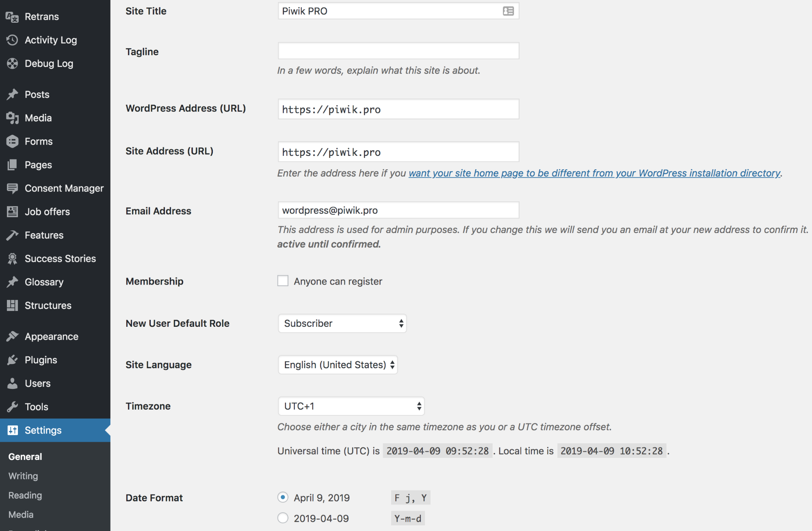The image size is (812, 531).
Task: Click the Plugins plug icon
Action: pos(12,360)
